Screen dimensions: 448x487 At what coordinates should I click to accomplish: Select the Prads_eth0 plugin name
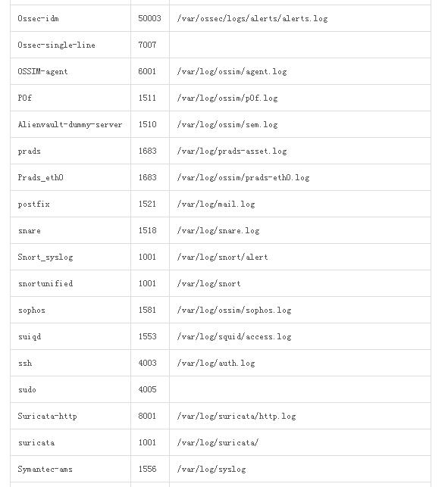click(x=40, y=178)
